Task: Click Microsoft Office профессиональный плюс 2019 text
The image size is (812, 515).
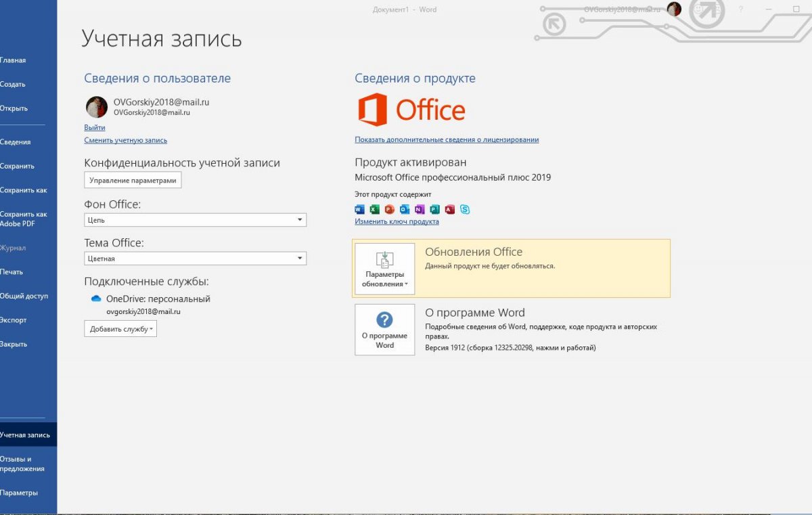Action: (453, 177)
